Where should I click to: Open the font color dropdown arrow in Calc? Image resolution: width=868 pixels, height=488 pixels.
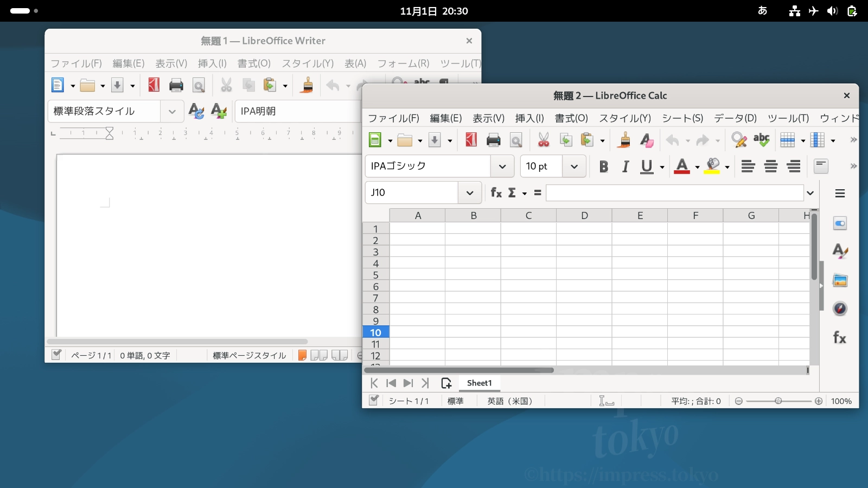697,167
